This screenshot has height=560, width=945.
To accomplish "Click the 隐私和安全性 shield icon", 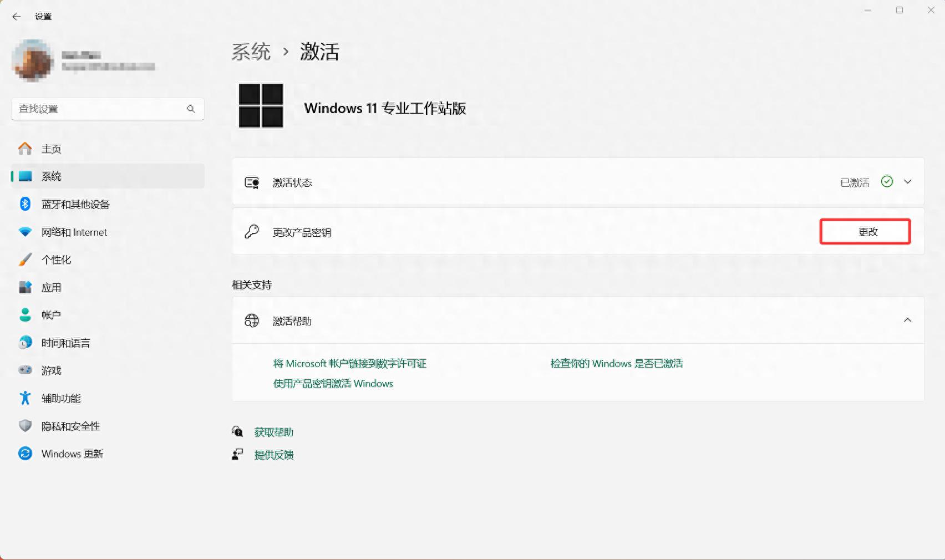I will pos(25,426).
